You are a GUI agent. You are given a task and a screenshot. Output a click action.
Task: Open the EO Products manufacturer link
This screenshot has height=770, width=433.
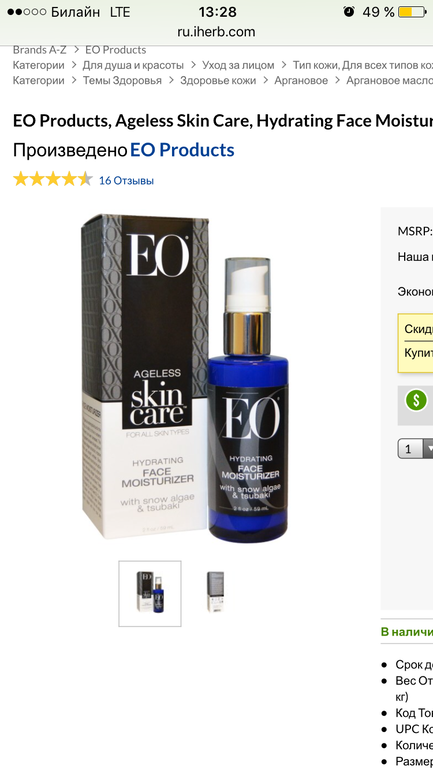(182, 150)
